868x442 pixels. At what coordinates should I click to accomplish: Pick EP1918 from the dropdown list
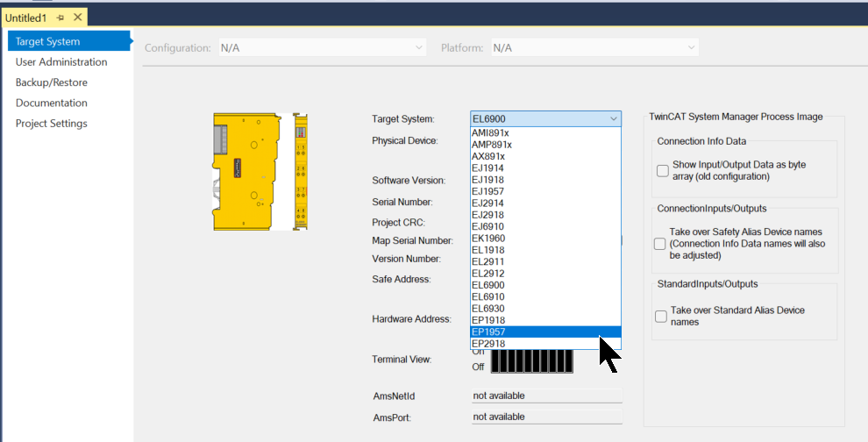coord(545,319)
